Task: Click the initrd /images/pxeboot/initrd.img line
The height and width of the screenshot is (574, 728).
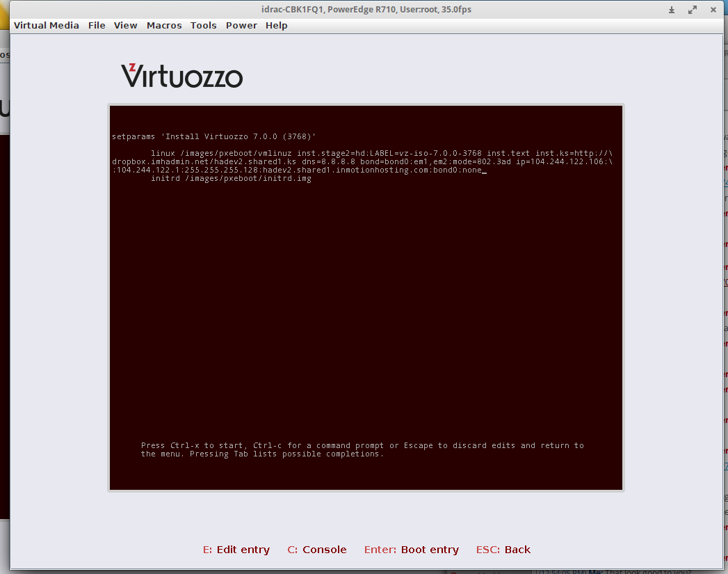Action: coord(231,179)
